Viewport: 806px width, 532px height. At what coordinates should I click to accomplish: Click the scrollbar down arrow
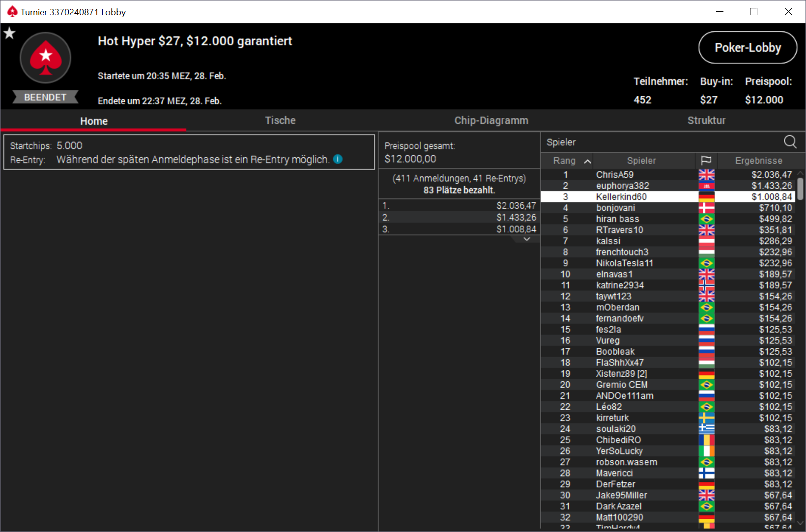tap(801, 523)
